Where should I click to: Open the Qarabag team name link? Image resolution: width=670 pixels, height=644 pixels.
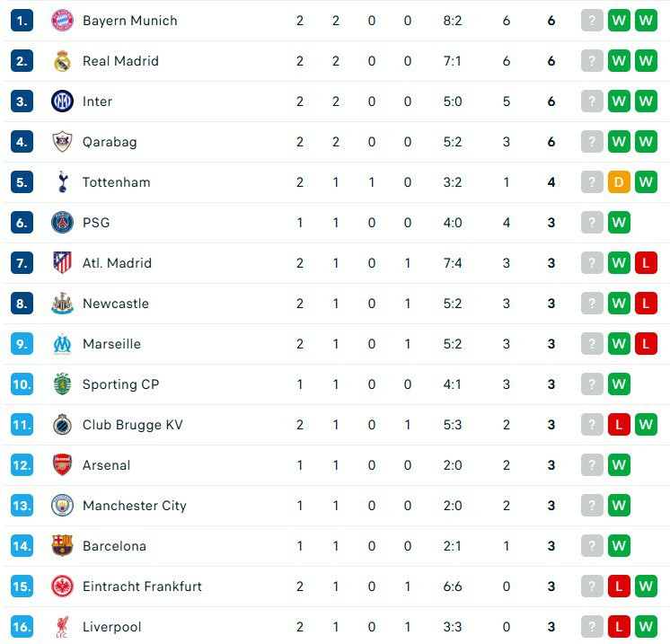coord(110,141)
